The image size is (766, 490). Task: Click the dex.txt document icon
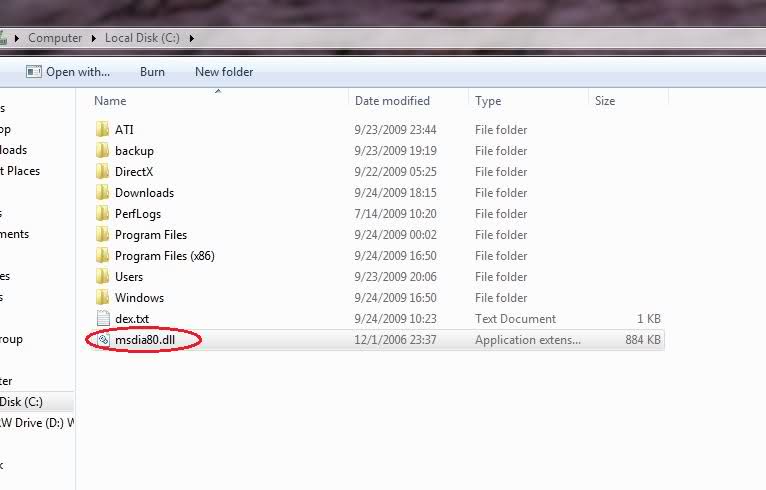point(103,319)
